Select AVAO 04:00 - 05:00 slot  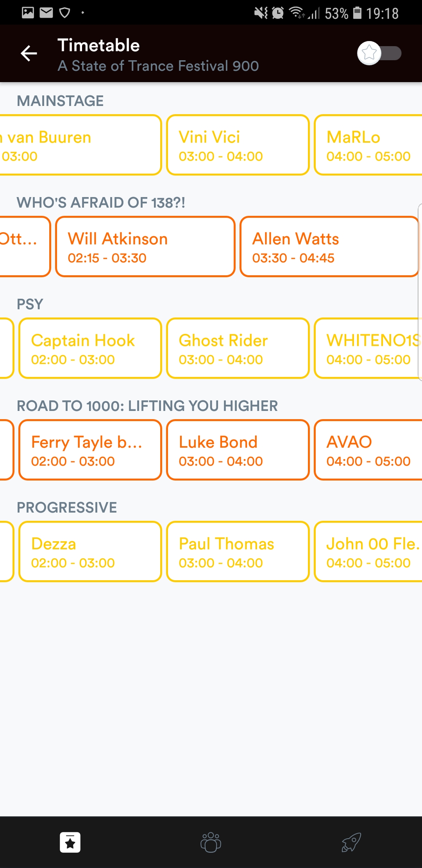pyautogui.click(x=368, y=450)
